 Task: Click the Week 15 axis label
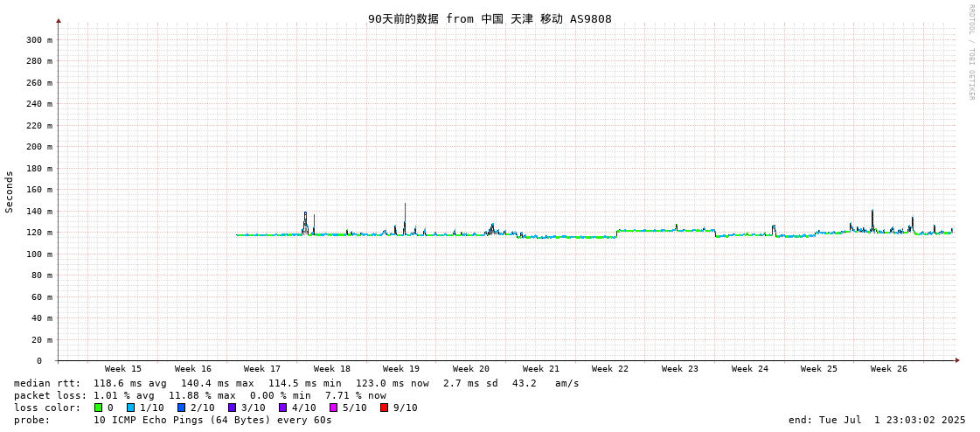coord(123,369)
